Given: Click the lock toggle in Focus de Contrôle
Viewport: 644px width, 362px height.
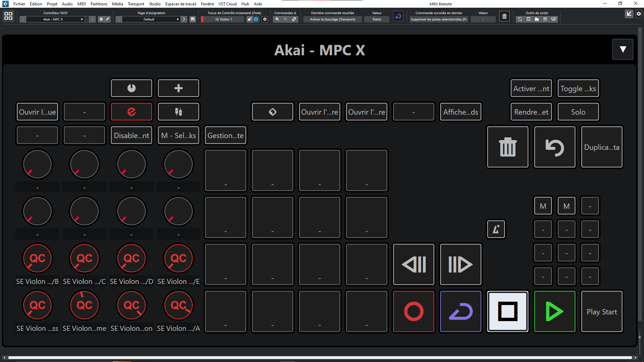Looking at the screenshot, I should tap(249, 19).
